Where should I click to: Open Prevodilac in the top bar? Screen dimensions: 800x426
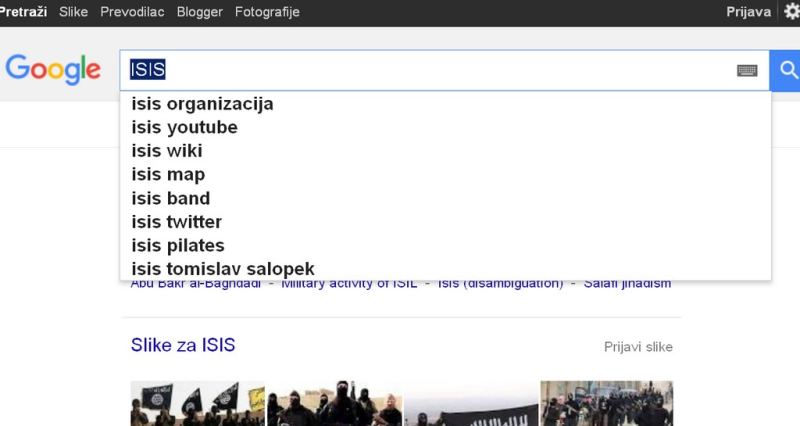click(132, 12)
